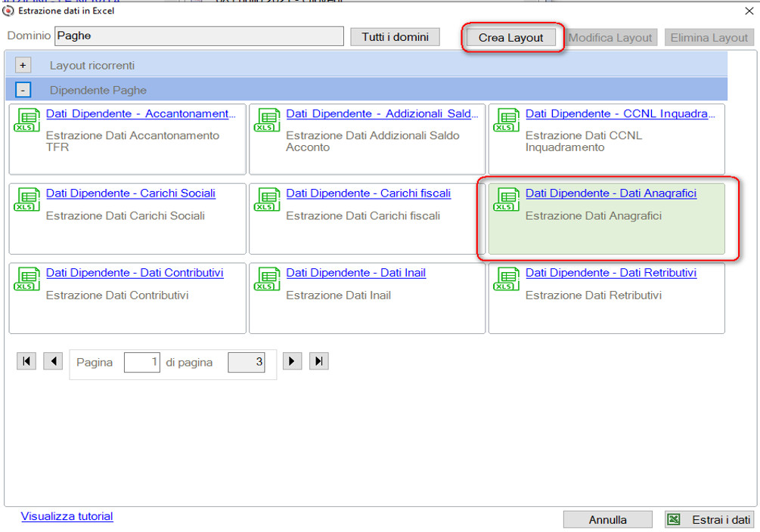Screen dimensions: 760x532
Task: Click XLS icon for Addizionali Saldo Acconto
Action: point(267,120)
